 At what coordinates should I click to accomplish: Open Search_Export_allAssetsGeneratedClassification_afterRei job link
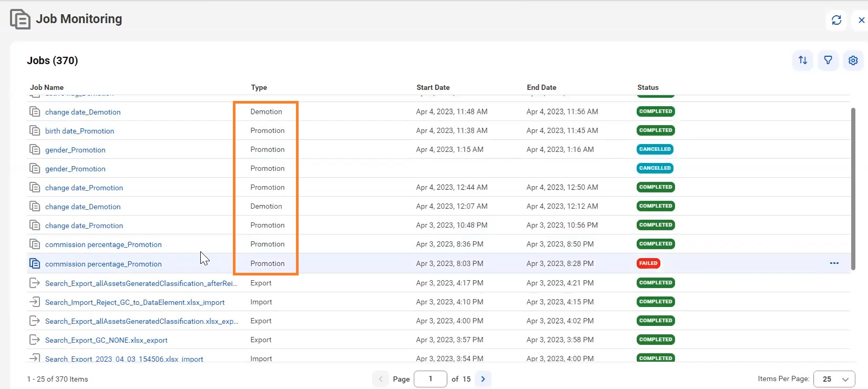point(141,283)
